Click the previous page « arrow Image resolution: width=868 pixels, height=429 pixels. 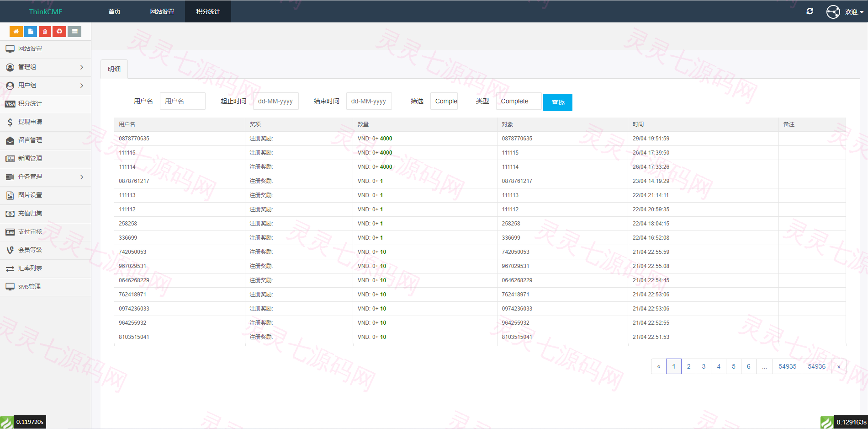[x=658, y=366]
